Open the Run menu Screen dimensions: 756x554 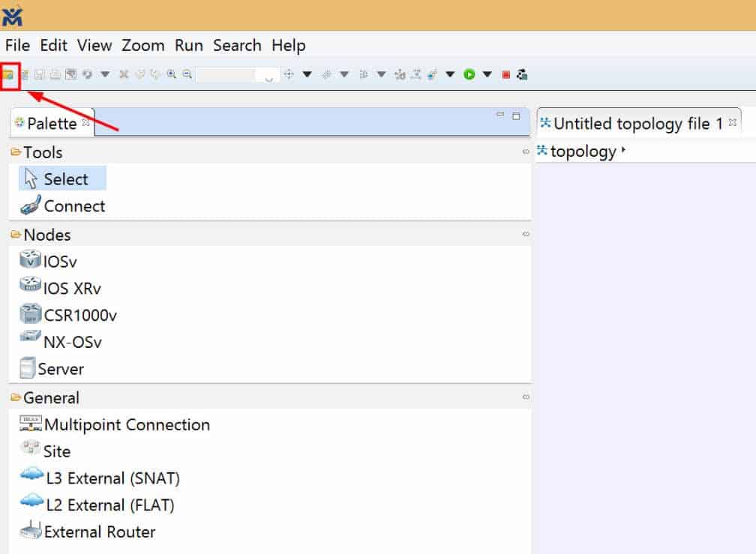click(188, 45)
